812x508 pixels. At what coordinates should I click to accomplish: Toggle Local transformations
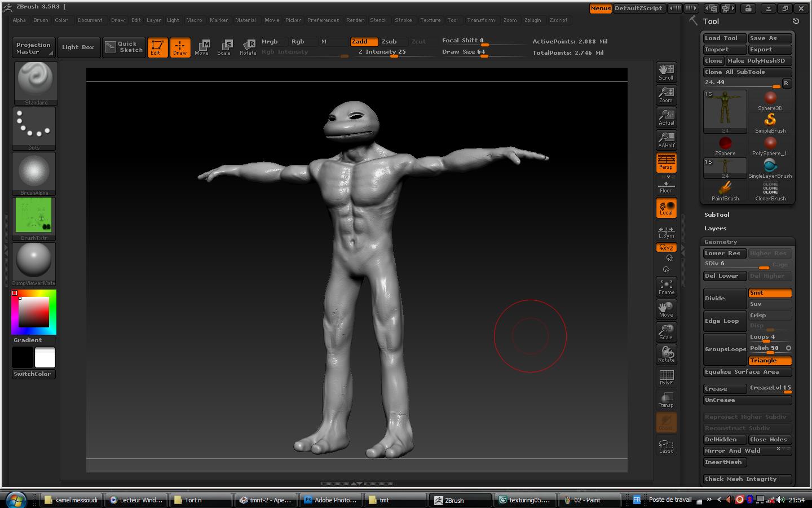(x=666, y=208)
